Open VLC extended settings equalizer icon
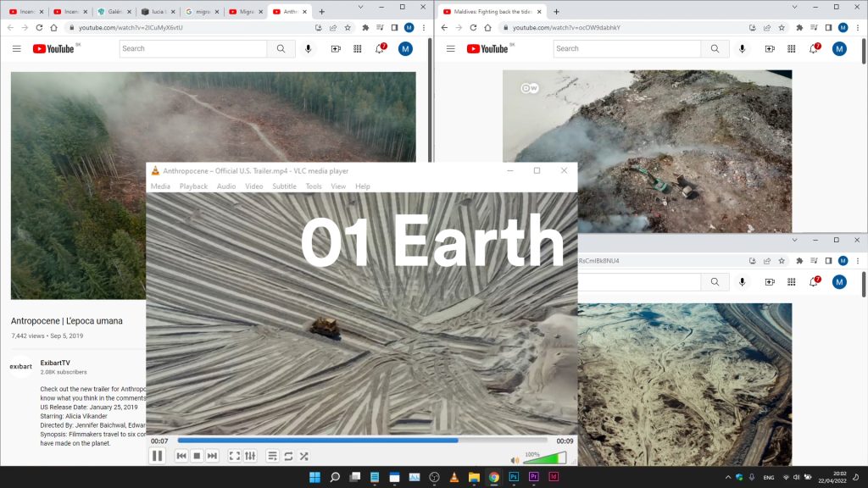 [250, 456]
